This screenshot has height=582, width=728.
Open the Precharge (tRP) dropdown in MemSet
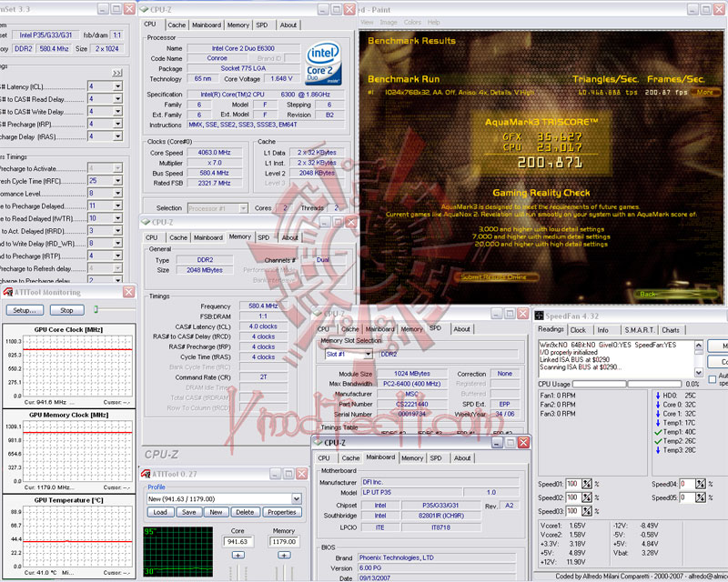click(117, 124)
